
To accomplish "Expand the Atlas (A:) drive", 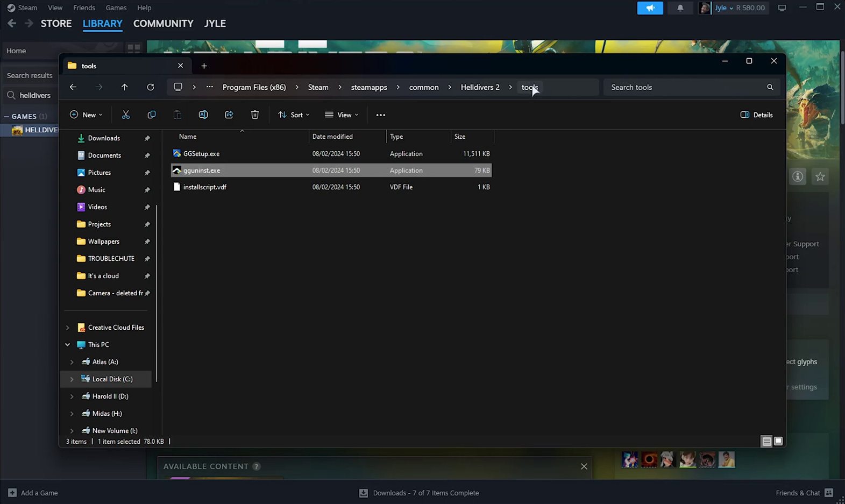I will (72, 362).
